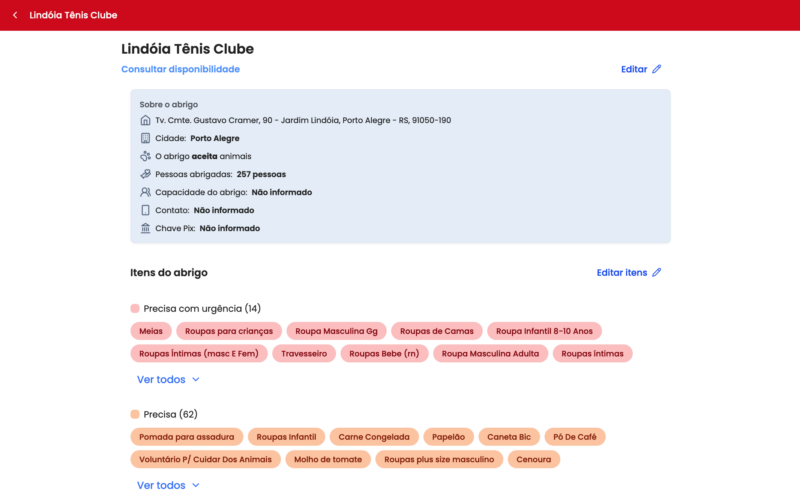The width and height of the screenshot is (800, 499).
Task: Select the Molho de tomate tag
Action: 328,459
